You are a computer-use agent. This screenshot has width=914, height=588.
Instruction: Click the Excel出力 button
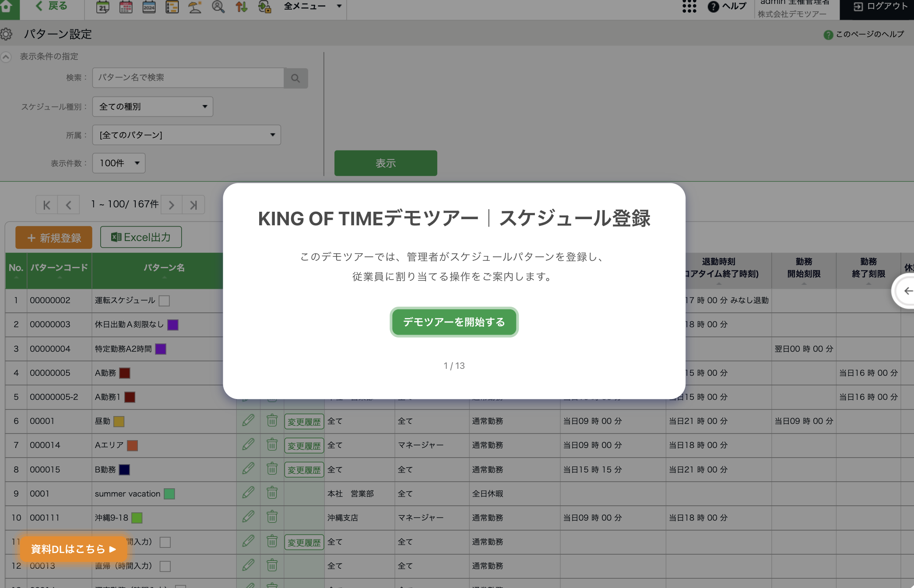pyautogui.click(x=141, y=237)
